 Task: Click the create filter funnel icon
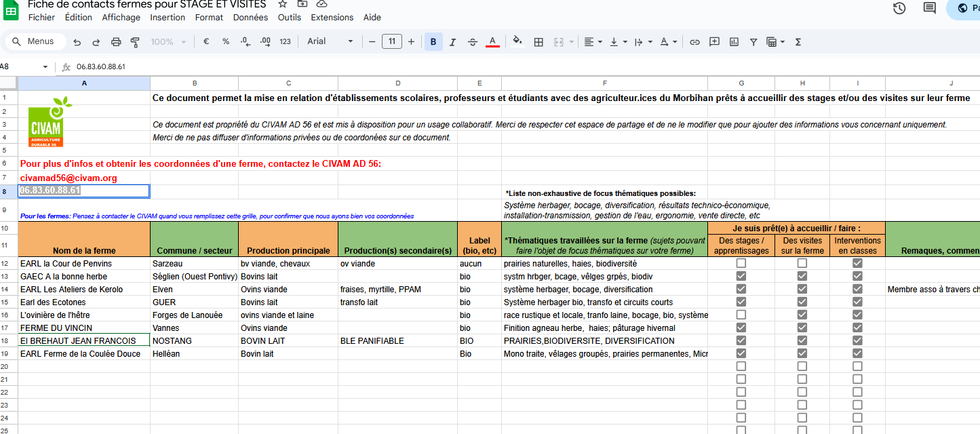(x=753, y=42)
